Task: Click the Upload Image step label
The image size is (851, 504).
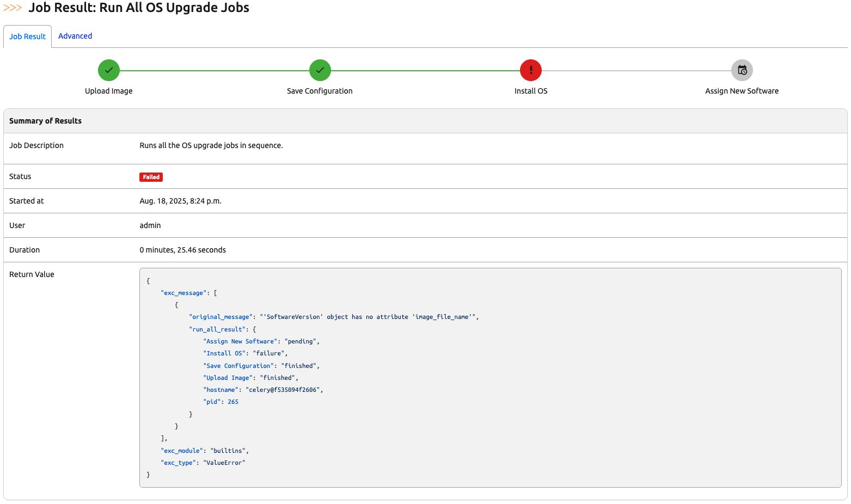Action: pos(108,91)
